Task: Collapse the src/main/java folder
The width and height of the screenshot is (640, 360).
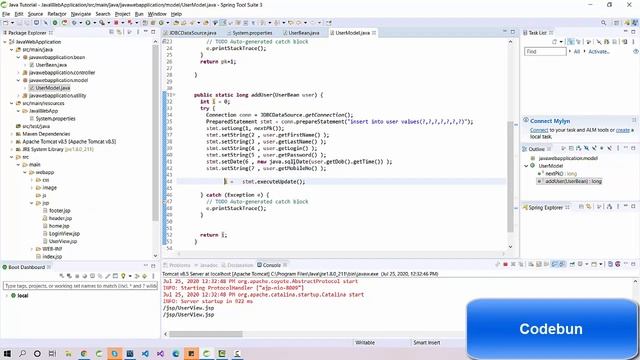Action: tap(12, 50)
